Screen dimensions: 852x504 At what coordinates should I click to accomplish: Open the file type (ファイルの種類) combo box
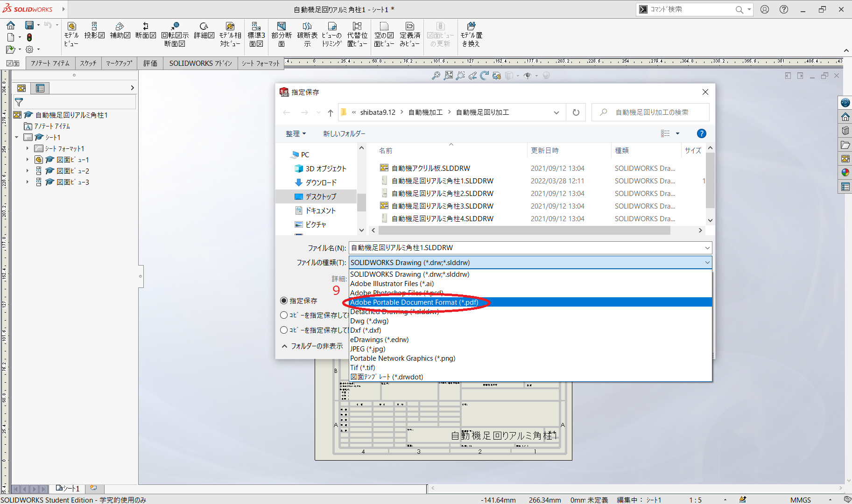[x=530, y=262]
